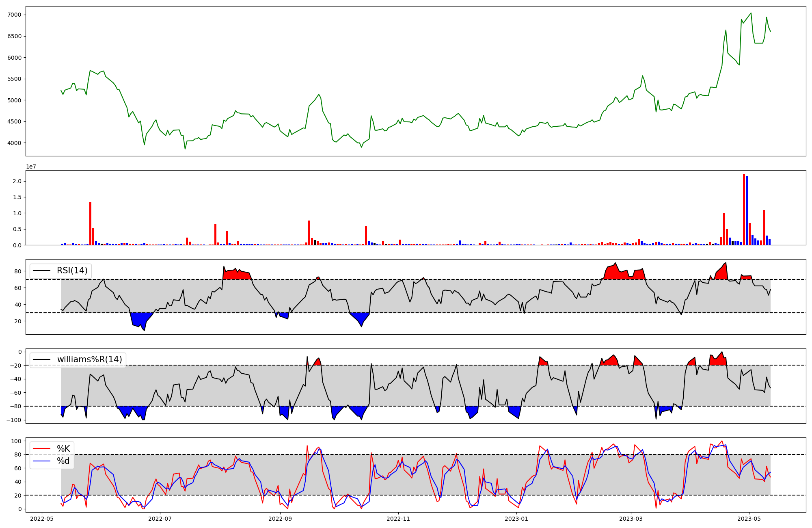812x528 pixels.
Task: Click the 100 tick on stochastic axis
Action: tap(17, 441)
